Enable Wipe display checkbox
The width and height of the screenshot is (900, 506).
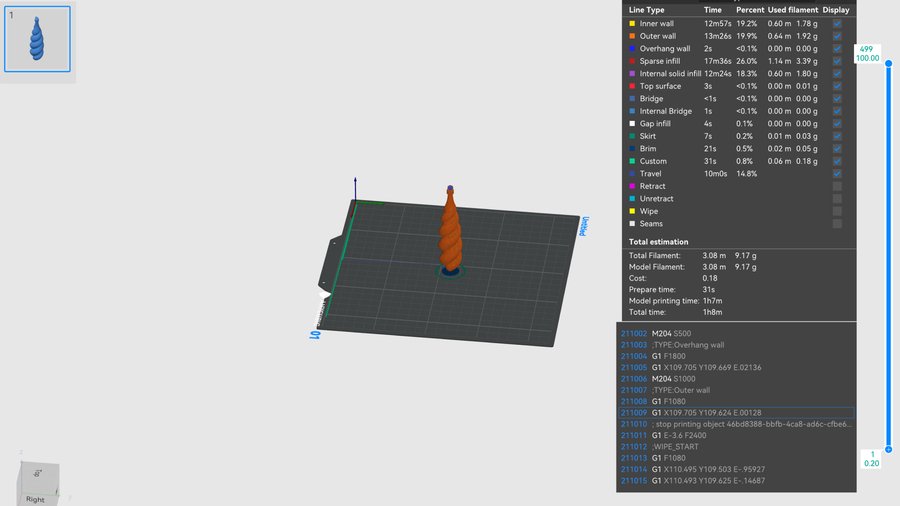[837, 211]
